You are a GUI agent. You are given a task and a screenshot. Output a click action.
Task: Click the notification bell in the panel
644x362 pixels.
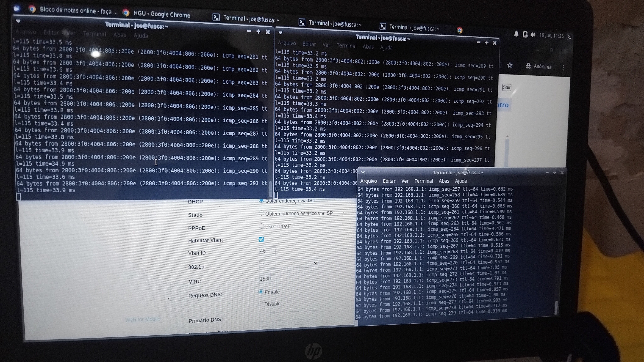pos(516,34)
